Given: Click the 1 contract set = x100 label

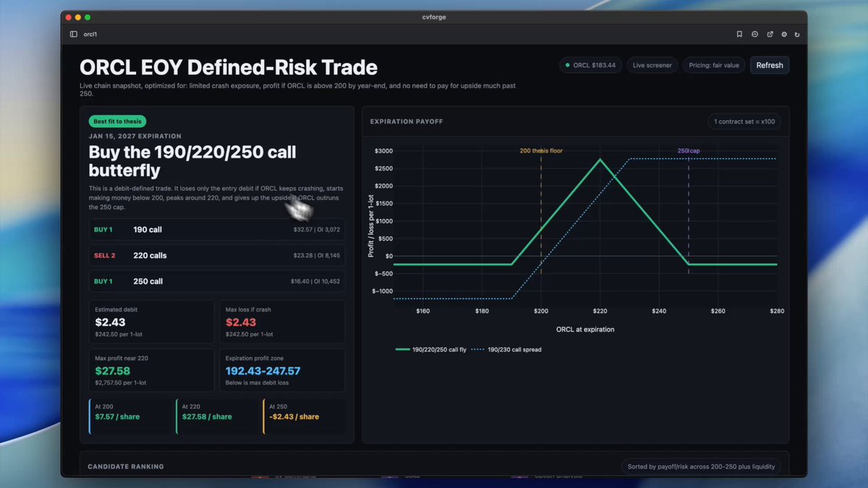Looking at the screenshot, I should coord(744,121).
